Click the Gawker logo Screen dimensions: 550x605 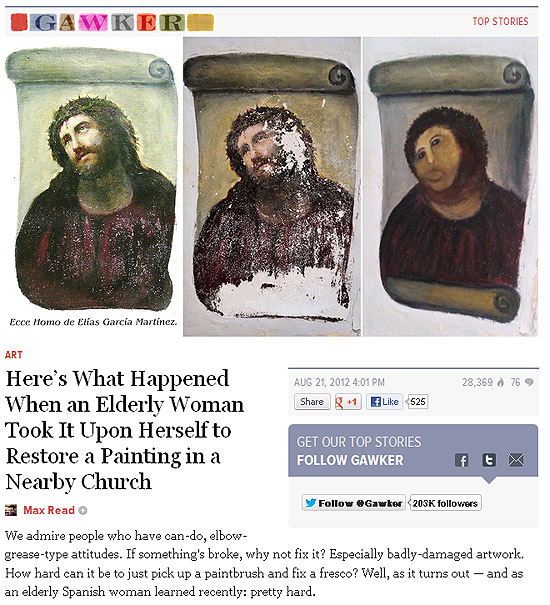(112, 22)
